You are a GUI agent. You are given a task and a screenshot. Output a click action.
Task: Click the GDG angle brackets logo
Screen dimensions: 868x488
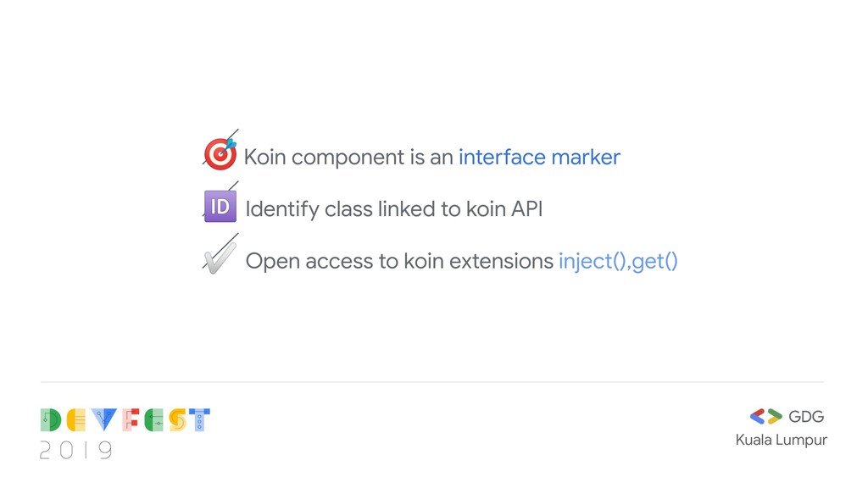coord(765,416)
